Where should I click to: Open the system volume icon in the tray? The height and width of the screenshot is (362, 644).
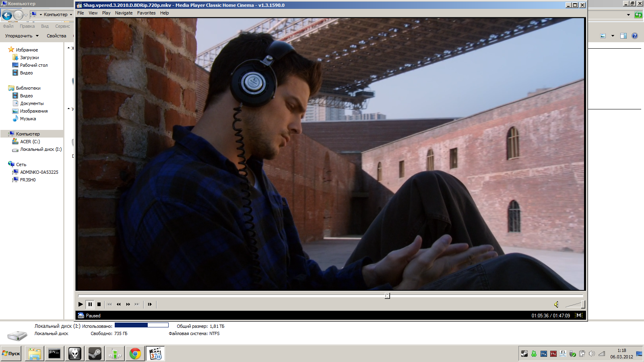(x=592, y=354)
